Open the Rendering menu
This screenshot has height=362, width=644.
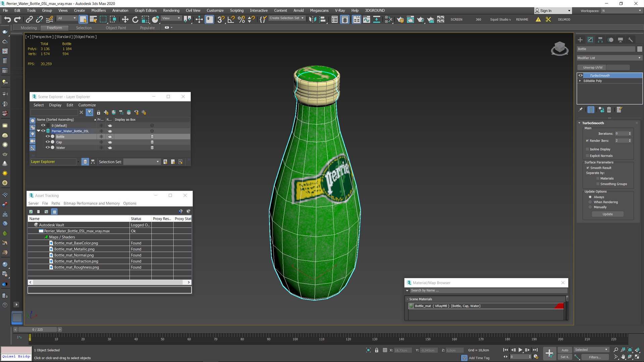(171, 10)
